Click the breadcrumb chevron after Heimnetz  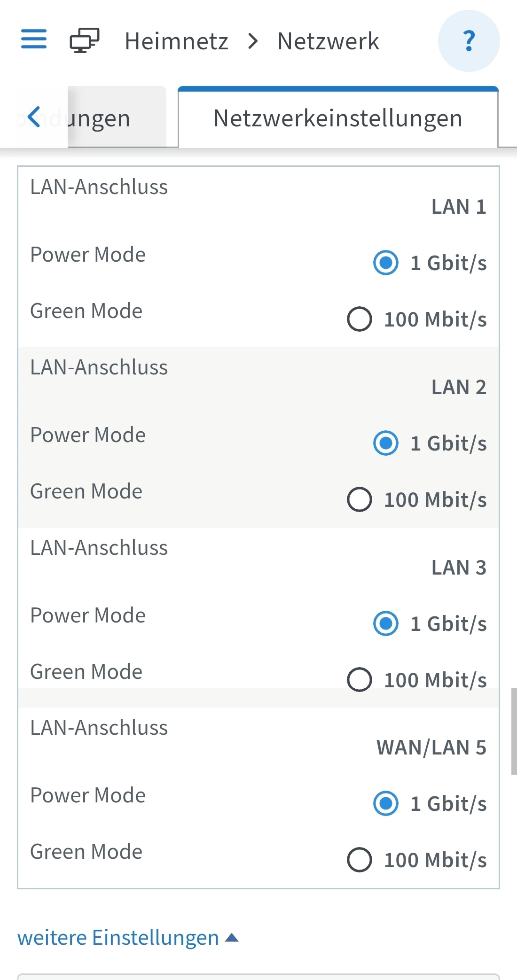point(253,41)
